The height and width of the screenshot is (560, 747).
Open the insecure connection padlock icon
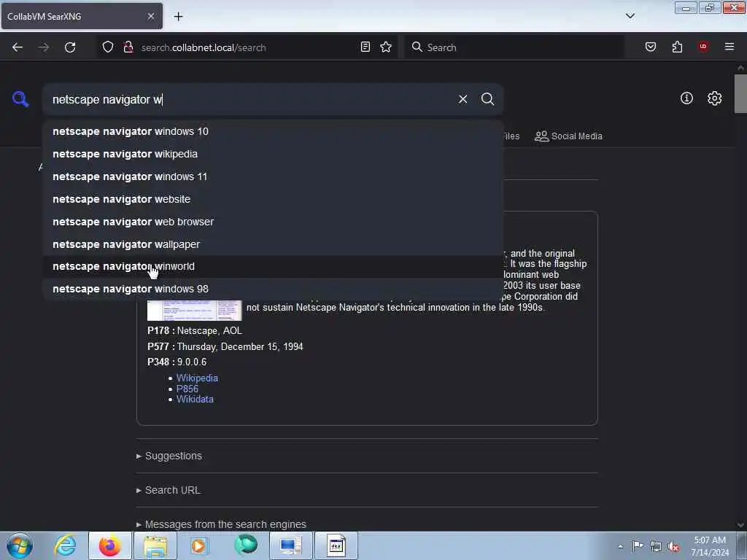[128, 47]
